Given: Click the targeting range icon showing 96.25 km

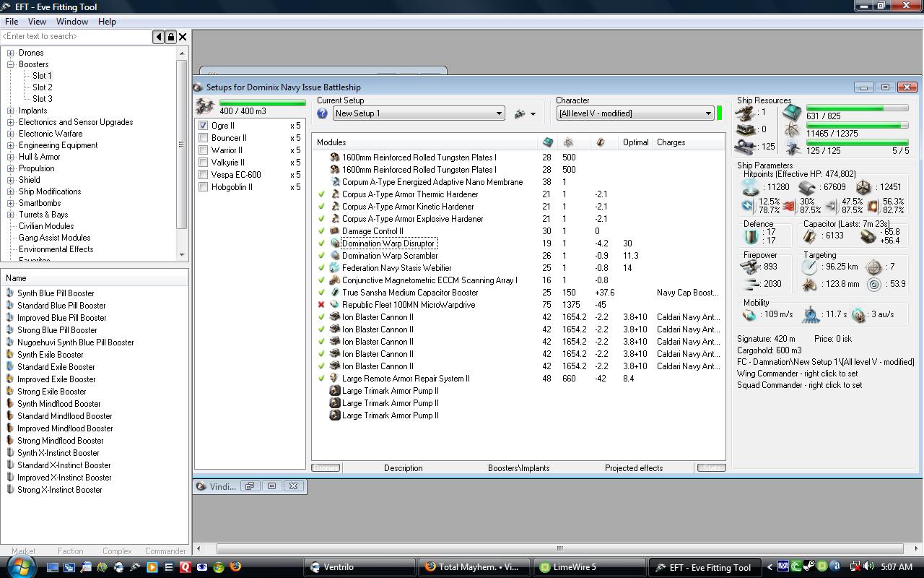Looking at the screenshot, I should 809,267.
